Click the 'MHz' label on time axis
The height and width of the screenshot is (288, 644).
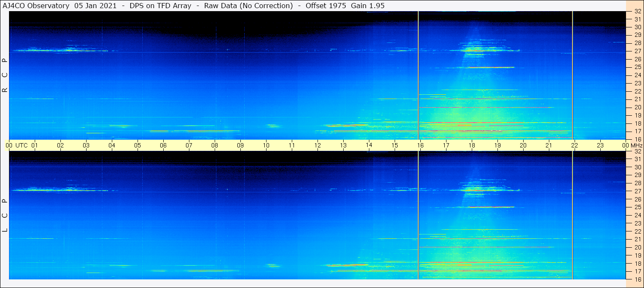click(636, 145)
